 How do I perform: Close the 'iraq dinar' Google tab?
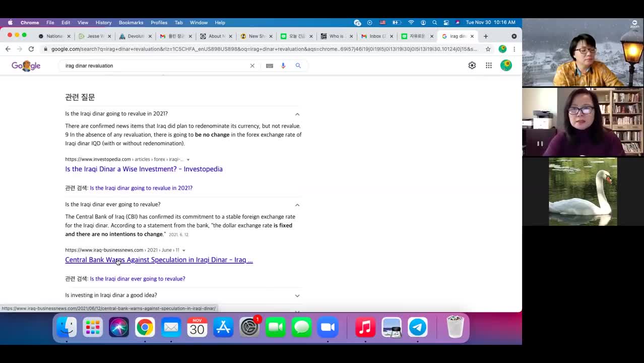(472, 36)
